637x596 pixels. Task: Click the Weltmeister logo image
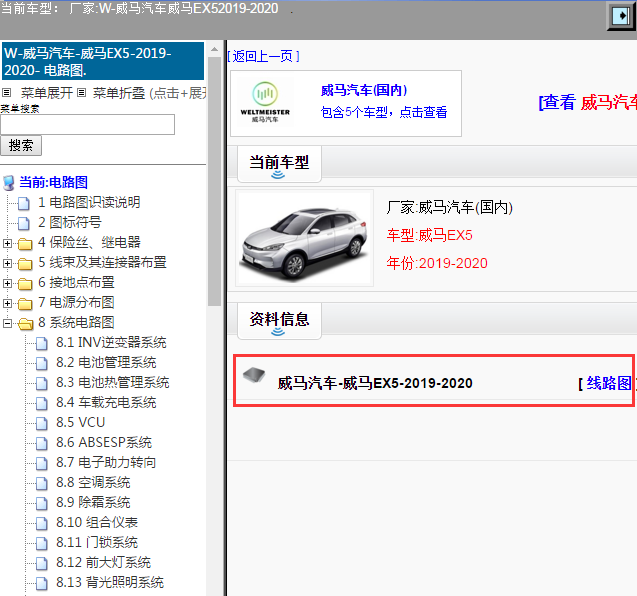pyautogui.click(x=265, y=103)
